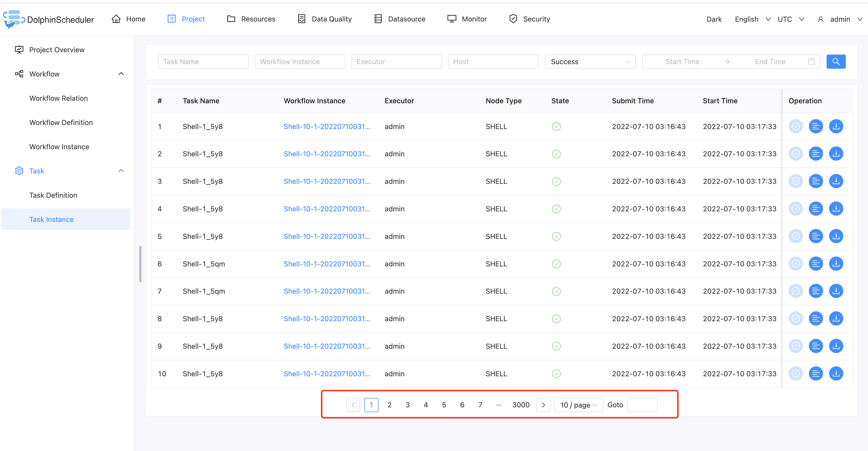The height and width of the screenshot is (451, 868).
Task: Switch to Dark theme
Action: [714, 19]
